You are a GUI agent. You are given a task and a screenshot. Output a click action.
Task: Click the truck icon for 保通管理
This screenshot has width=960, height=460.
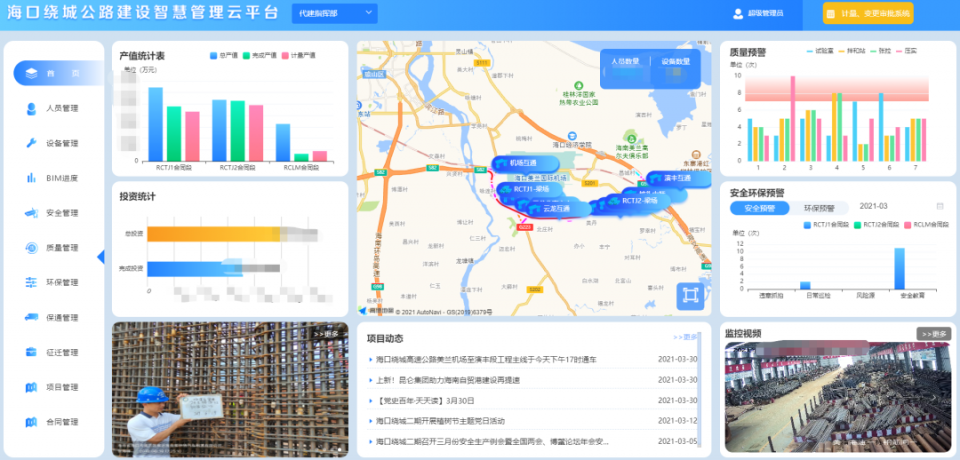pos(30,318)
